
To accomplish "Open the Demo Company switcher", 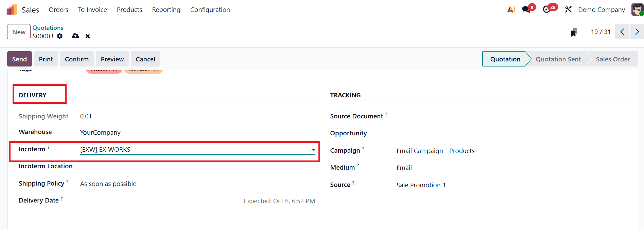I will tap(601, 9).
